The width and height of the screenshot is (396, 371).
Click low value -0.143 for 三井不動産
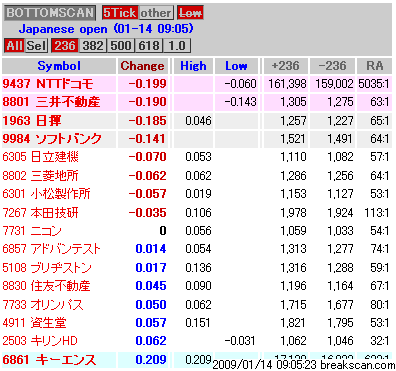point(240,102)
